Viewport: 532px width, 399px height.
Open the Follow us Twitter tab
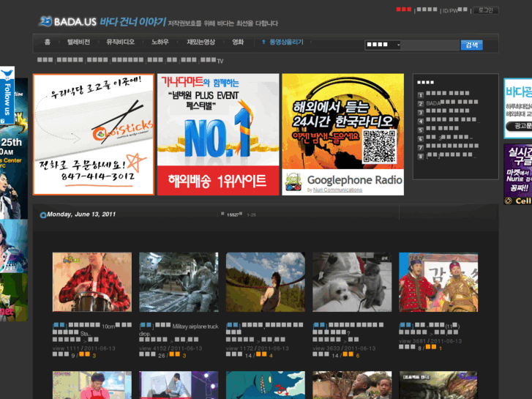click(7, 95)
